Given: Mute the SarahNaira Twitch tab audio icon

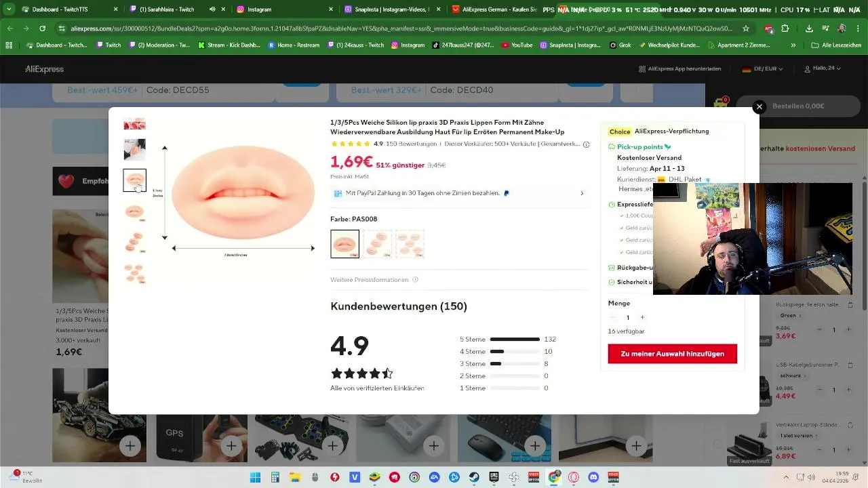Looking at the screenshot, I should click(x=212, y=9).
